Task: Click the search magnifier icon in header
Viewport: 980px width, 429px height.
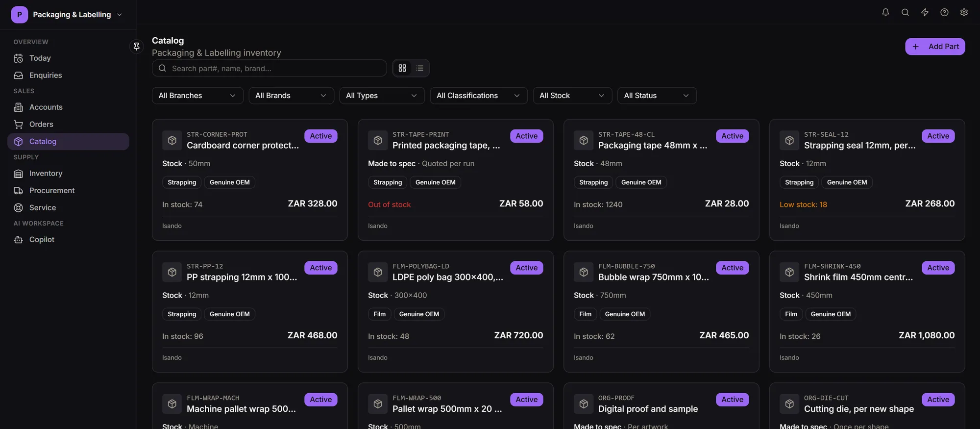Action: coord(905,12)
